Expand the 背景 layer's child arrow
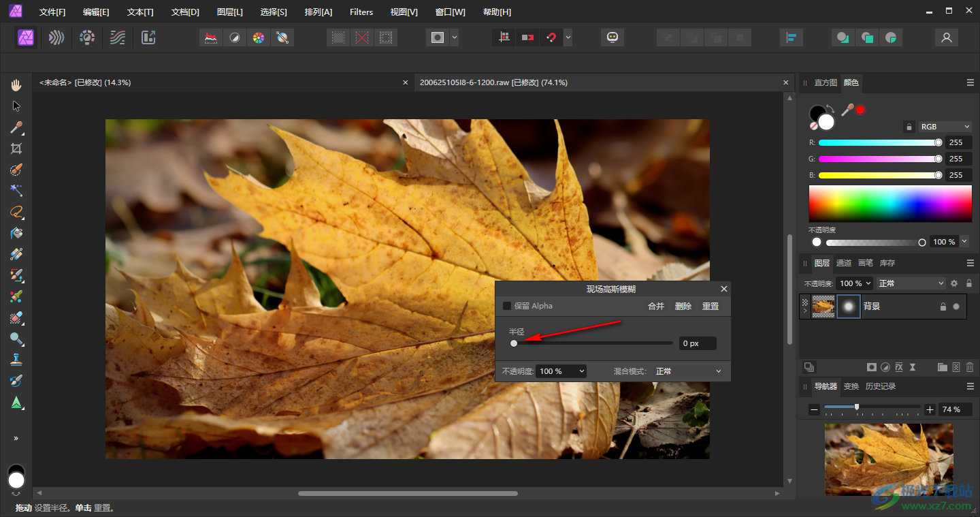The width and height of the screenshot is (980, 517). (805, 311)
